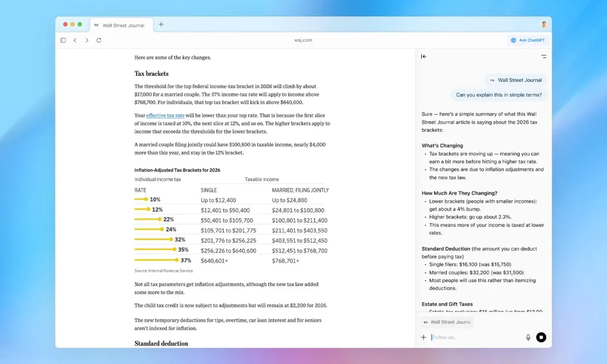Click the 37% rate bar in the chart
Image resolution: width=607 pixels, height=364 pixels.
[157, 260]
